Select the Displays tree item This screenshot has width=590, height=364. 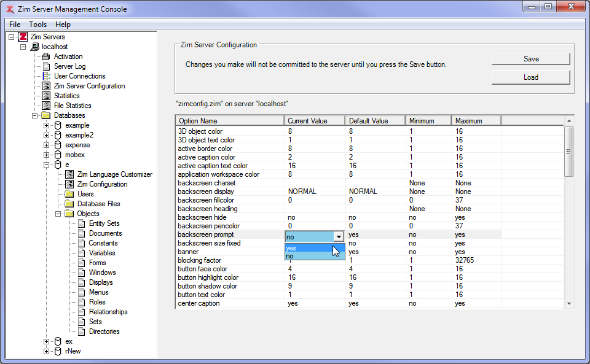[101, 282]
